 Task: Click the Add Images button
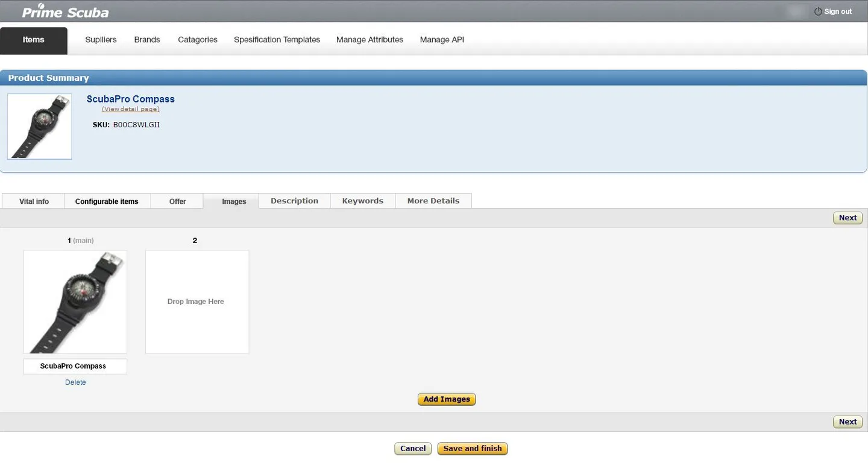coord(447,399)
